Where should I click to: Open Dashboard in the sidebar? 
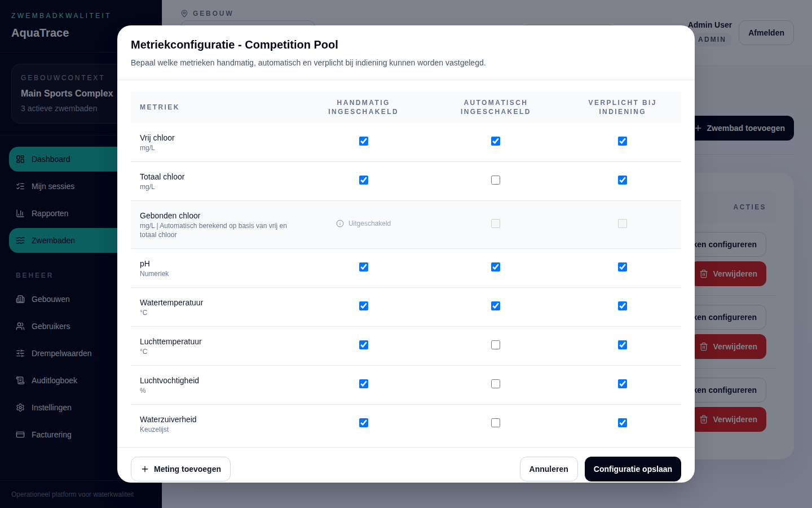63,159
